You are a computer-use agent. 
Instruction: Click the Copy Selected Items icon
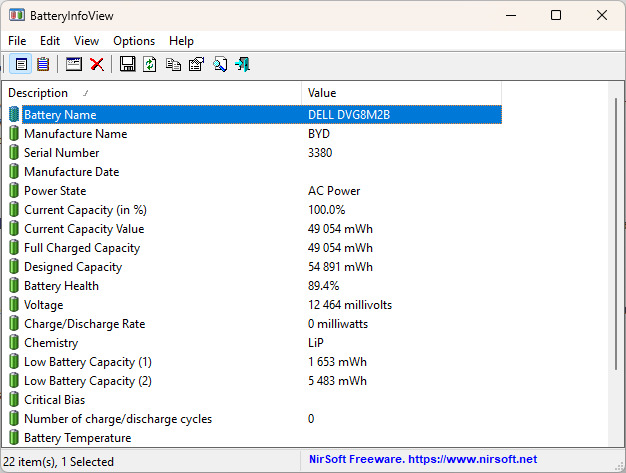point(173,64)
